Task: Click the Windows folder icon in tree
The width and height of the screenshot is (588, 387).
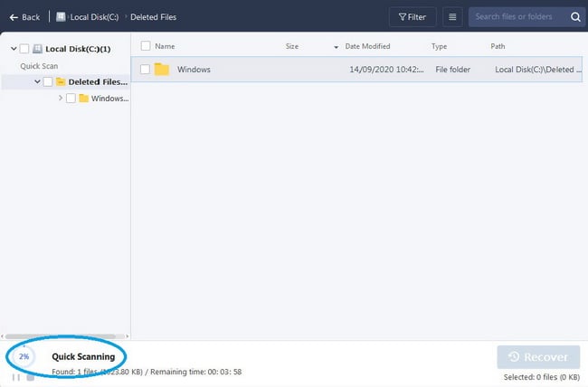Action: 83,99
